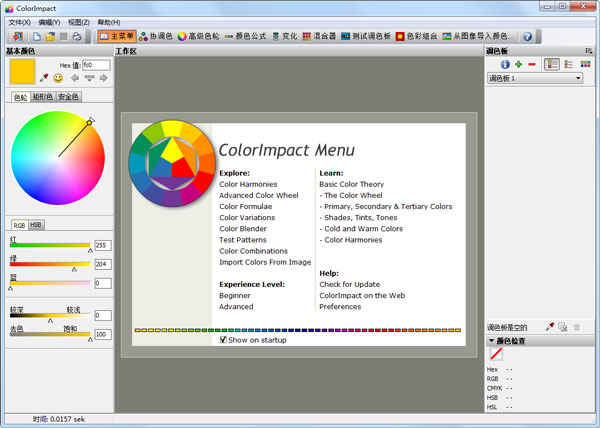
Task: Switch to the 色轮 tab
Action: tap(21, 97)
